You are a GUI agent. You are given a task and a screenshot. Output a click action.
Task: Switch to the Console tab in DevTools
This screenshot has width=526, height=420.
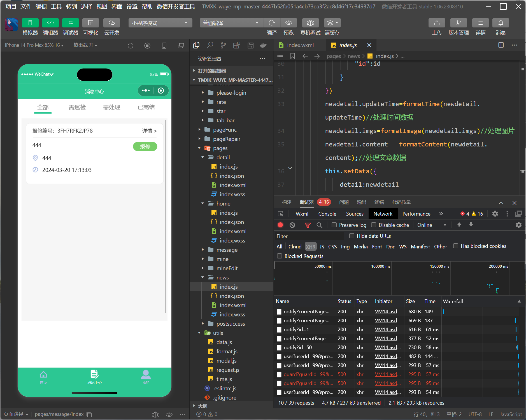coord(327,214)
